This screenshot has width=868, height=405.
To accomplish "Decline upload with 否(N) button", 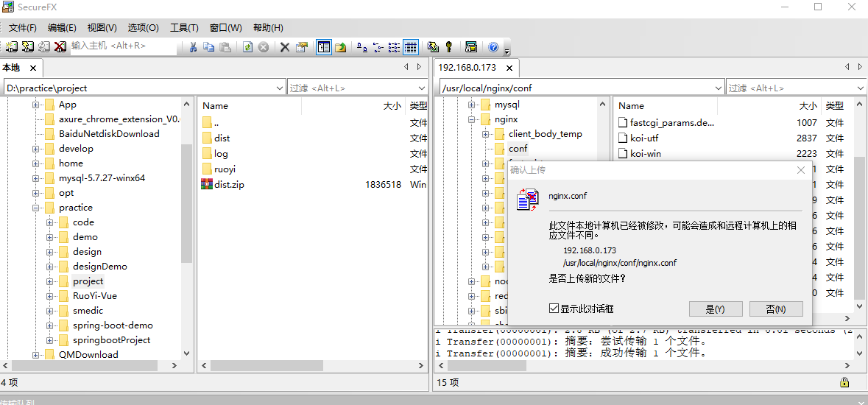I will tap(776, 309).
